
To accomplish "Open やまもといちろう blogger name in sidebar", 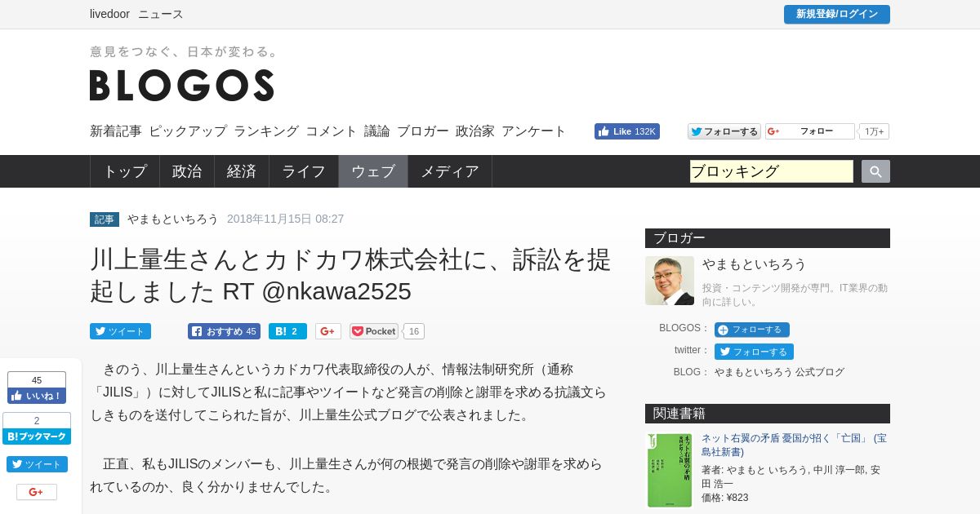I will pyautogui.click(x=755, y=264).
